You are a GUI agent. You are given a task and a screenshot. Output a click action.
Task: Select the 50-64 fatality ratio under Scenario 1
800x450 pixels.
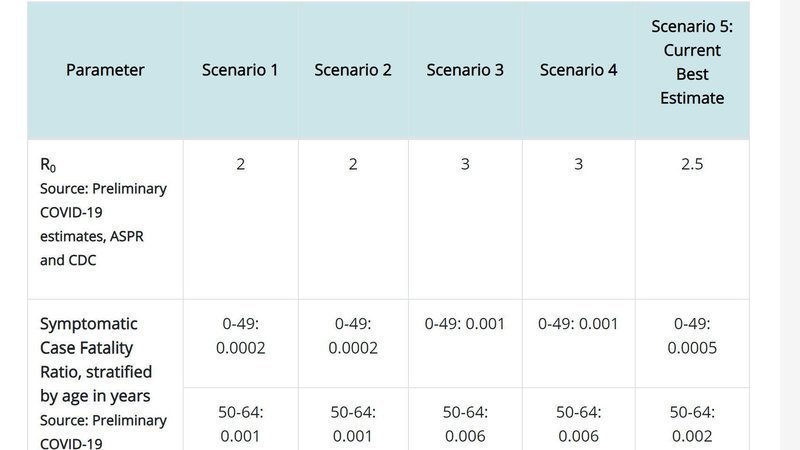[240, 424]
